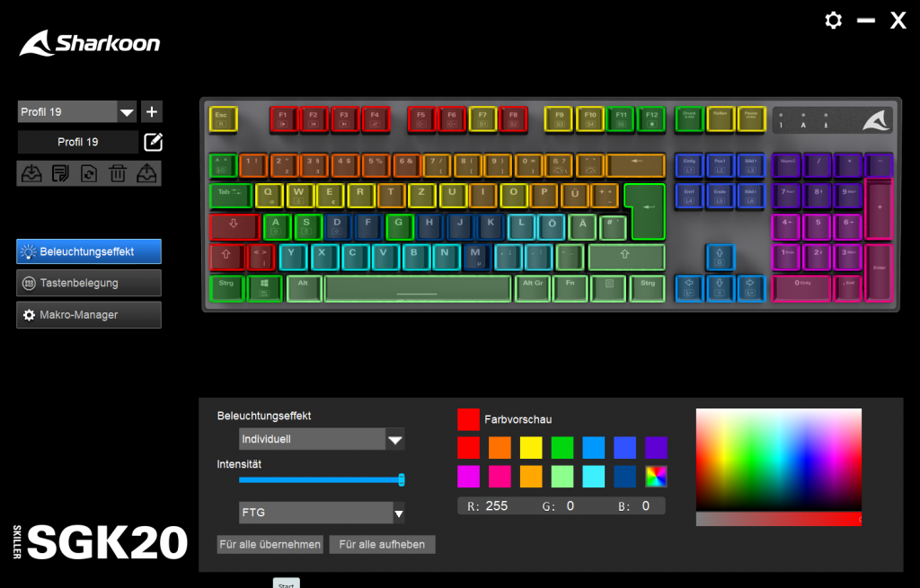Select the F12 key on the keyboard image

(651, 118)
